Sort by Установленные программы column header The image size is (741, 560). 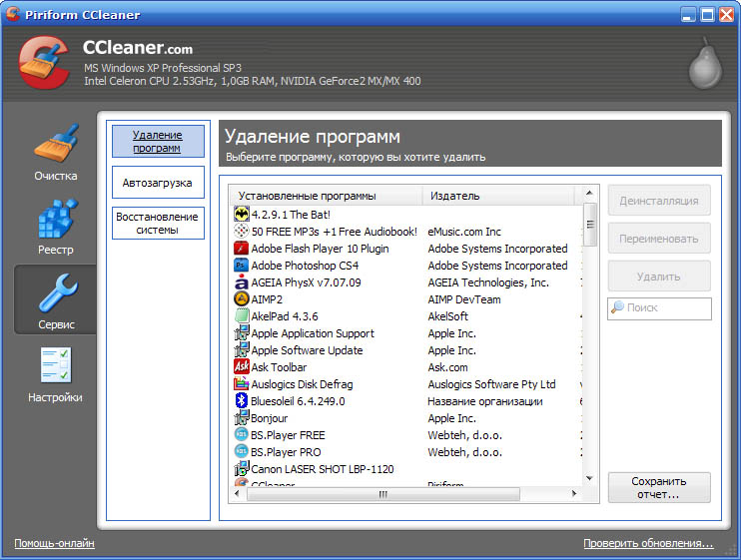point(326,196)
